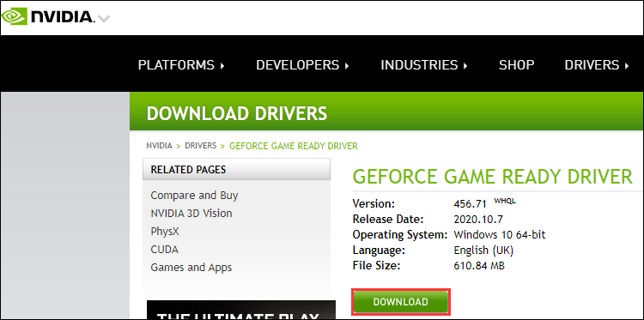Open the CUDA related page
The image size is (644, 320).
[164, 250]
